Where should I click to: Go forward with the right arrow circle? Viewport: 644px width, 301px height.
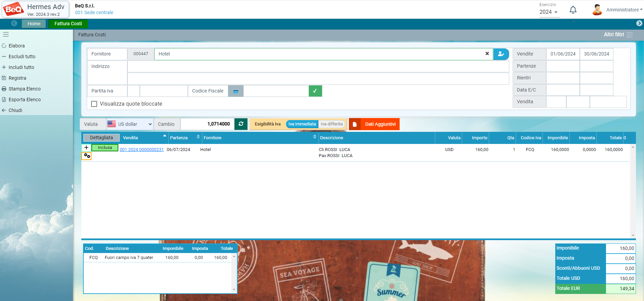tap(639, 23)
